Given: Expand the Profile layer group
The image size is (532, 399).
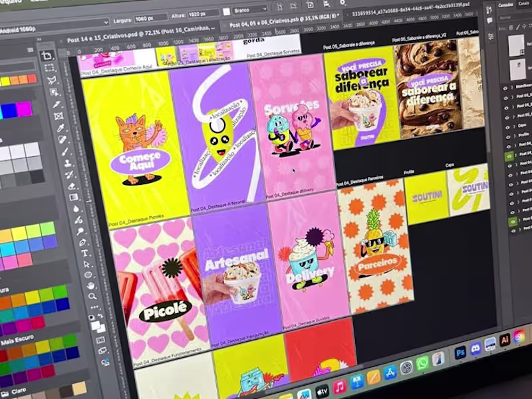Looking at the screenshot, I should (x=514, y=136).
